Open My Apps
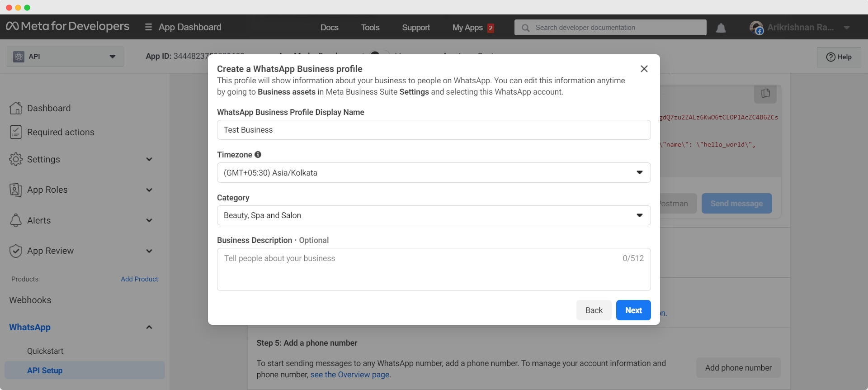 point(467,28)
